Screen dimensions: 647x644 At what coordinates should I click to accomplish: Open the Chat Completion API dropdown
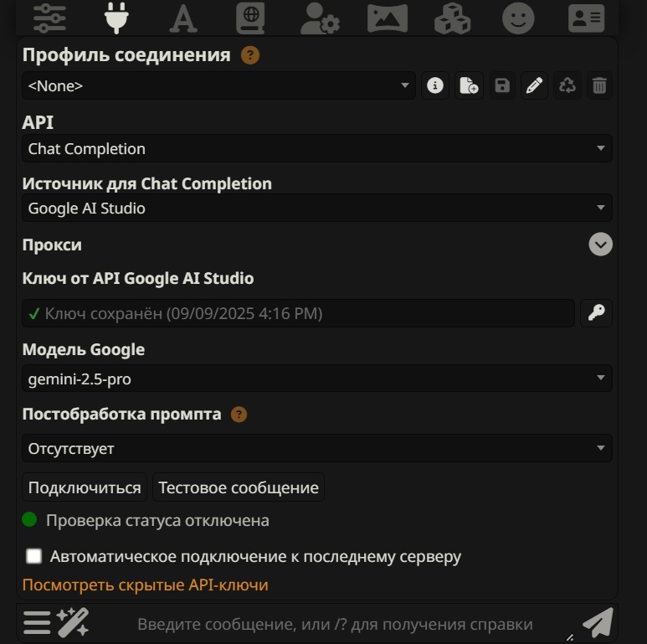[x=316, y=149]
